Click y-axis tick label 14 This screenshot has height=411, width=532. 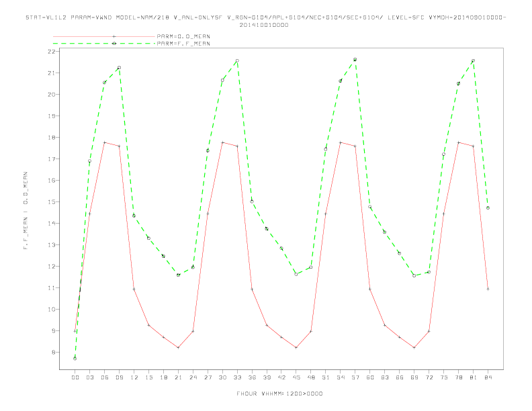(x=52, y=224)
